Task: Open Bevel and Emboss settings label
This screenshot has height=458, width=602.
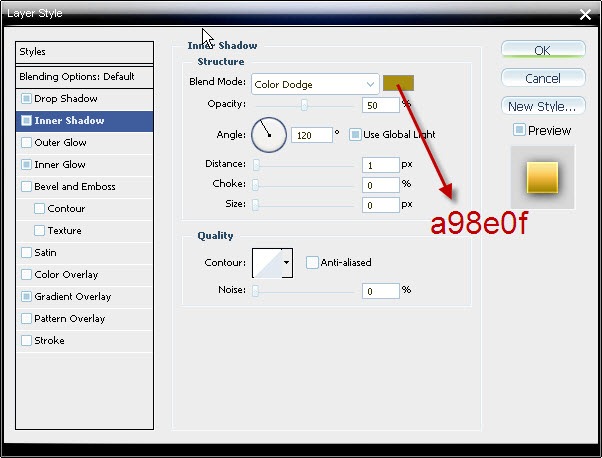Action: click(x=75, y=187)
